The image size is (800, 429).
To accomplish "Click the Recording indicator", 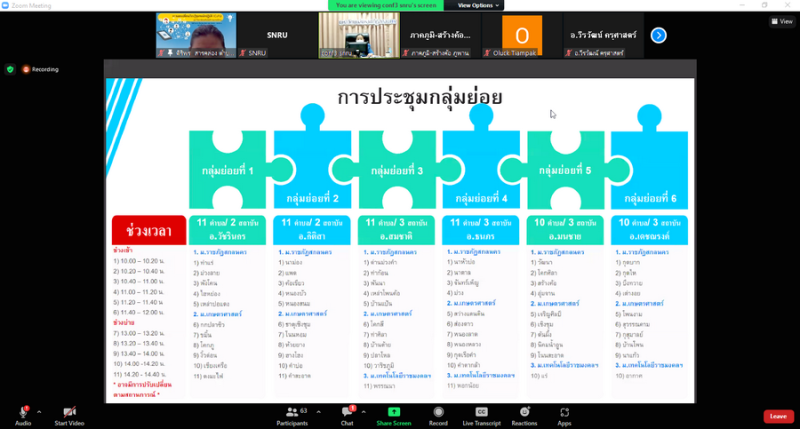I will coord(40,69).
